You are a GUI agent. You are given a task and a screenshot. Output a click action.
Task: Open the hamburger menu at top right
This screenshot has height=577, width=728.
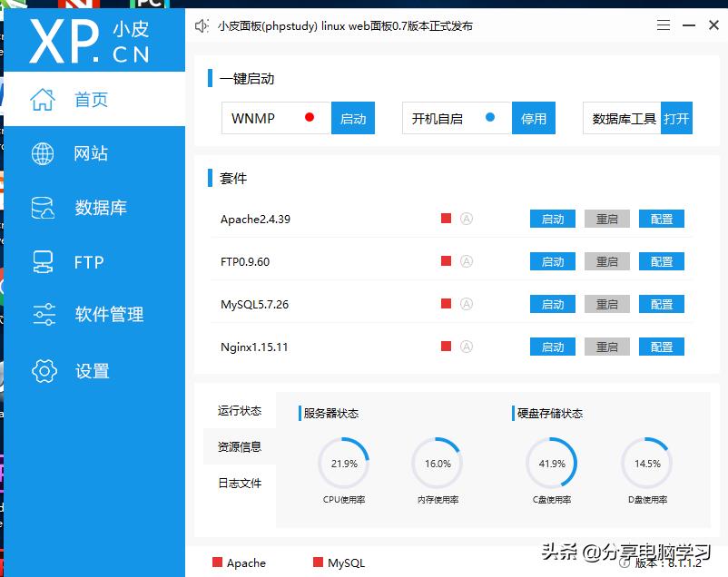click(664, 24)
